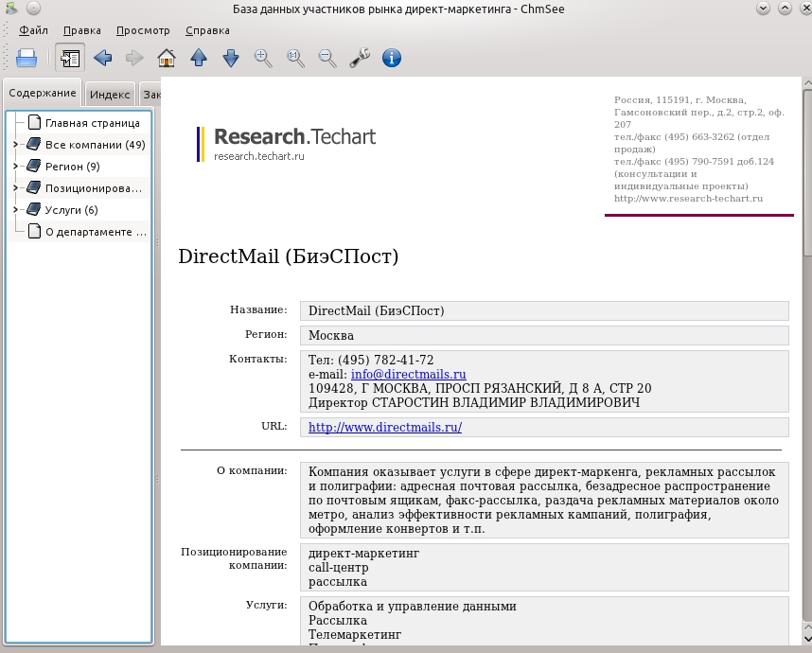
Task: Click the info@directmails.ru email link
Action: pos(408,375)
